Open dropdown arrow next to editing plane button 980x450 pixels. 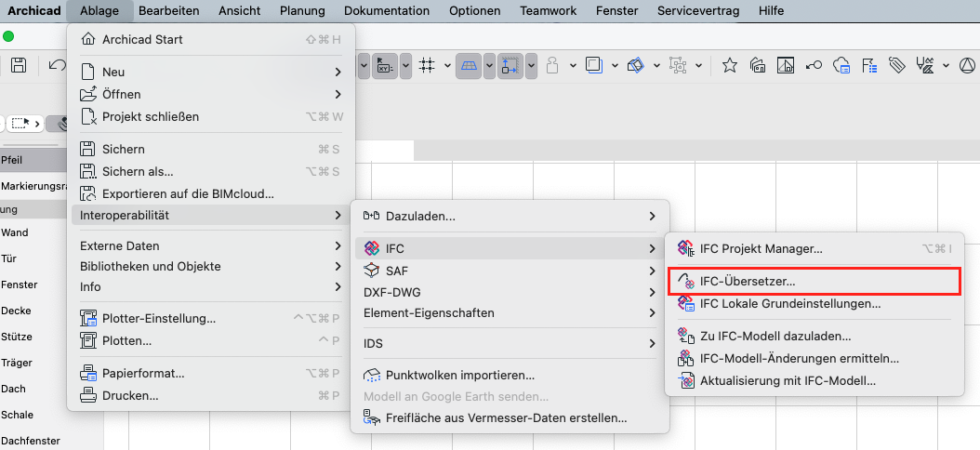point(489,65)
